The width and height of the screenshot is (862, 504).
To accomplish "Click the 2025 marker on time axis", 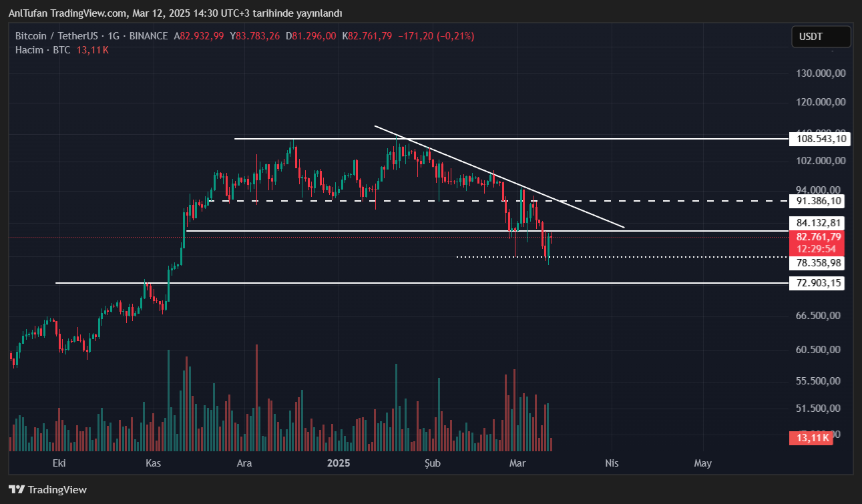I will (339, 463).
